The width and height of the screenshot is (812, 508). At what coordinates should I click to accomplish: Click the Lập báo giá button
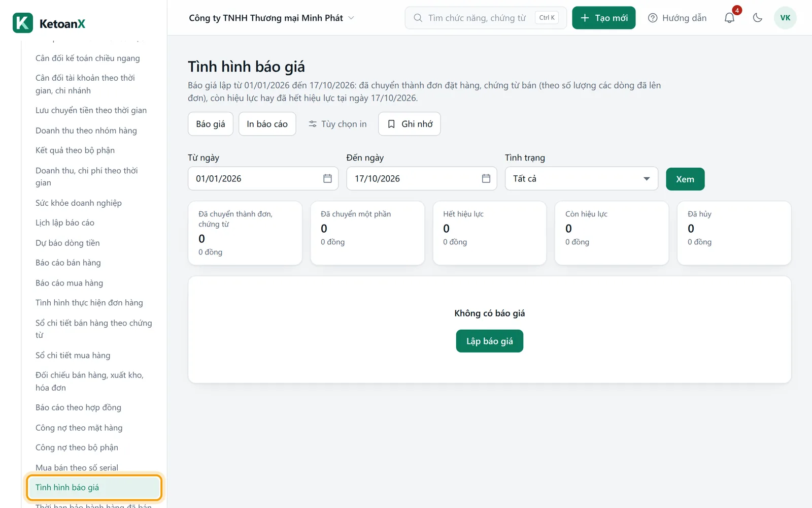[x=490, y=341]
